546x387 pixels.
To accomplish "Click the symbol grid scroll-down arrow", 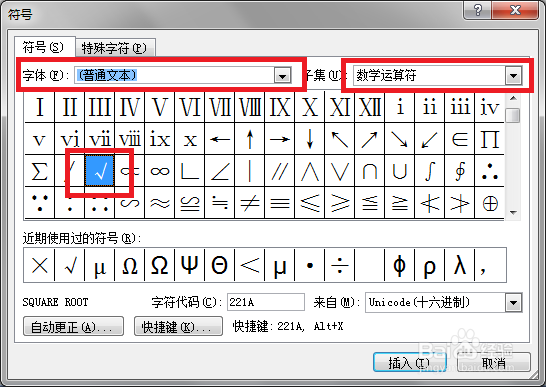I will pyautogui.click(x=513, y=212).
